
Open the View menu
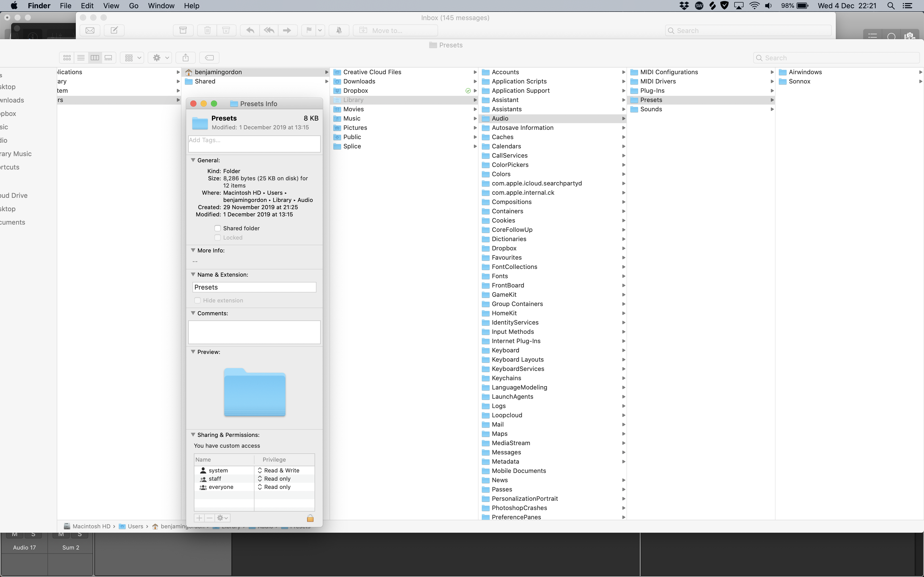tap(111, 6)
